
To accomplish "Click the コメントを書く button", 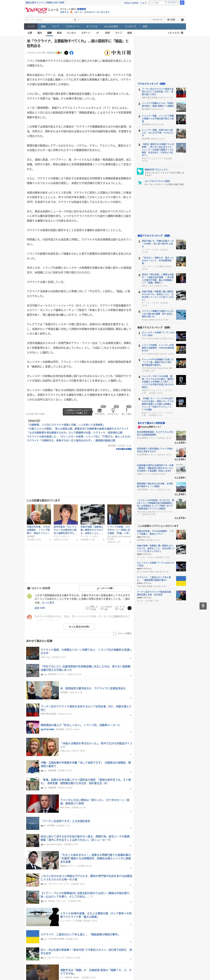I will coord(105,588).
